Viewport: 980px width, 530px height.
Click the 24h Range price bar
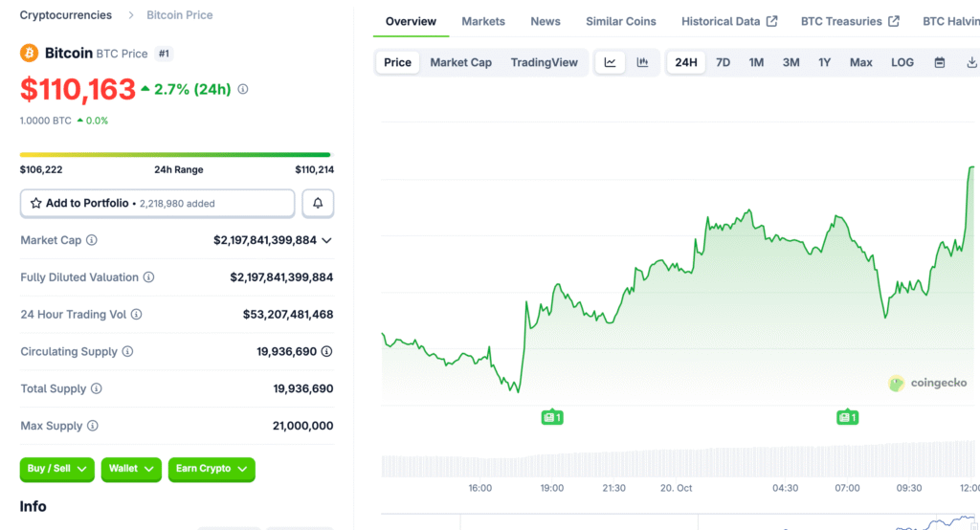click(175, 154)
